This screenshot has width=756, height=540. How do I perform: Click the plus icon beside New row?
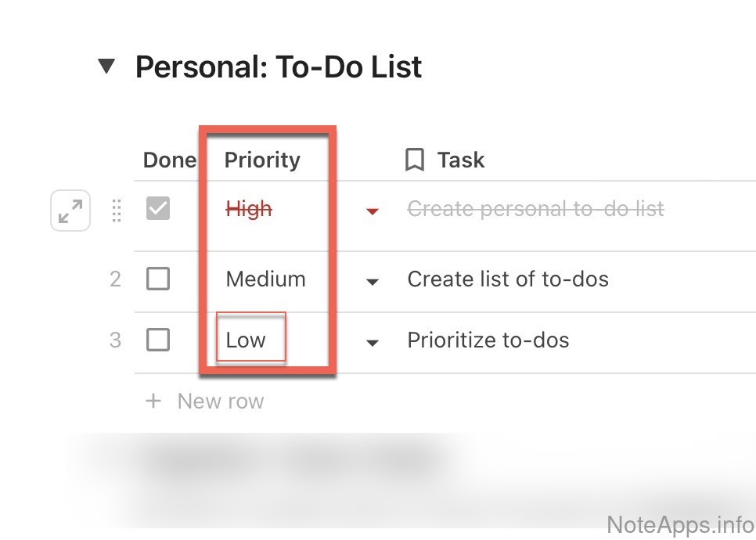(153, 401)
